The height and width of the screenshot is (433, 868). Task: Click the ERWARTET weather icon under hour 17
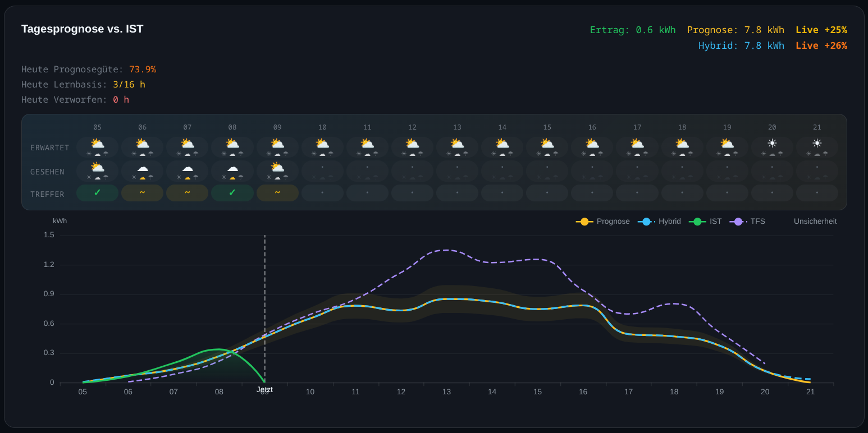click(637, 144)
